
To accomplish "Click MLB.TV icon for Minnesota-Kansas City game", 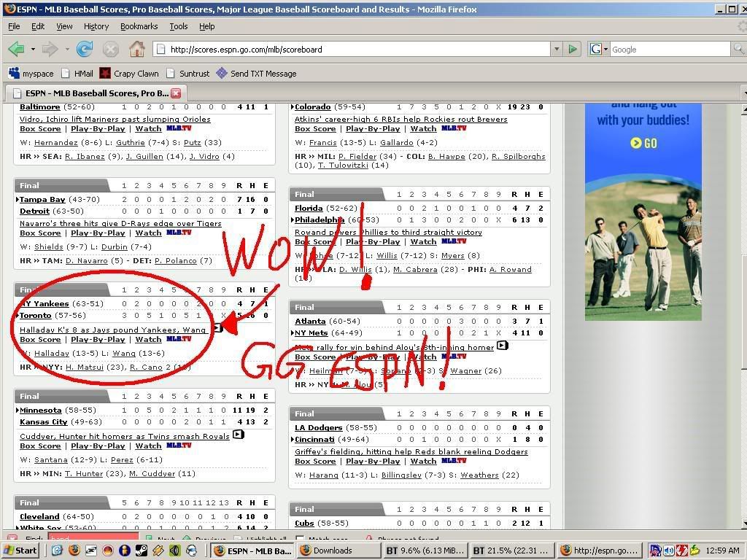I will point(179,446).
